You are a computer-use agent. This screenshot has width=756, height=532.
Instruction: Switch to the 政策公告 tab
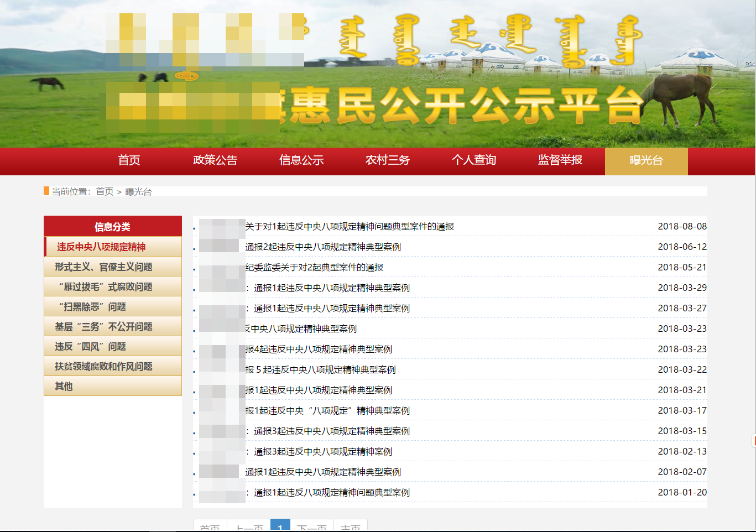click(215, 160)
